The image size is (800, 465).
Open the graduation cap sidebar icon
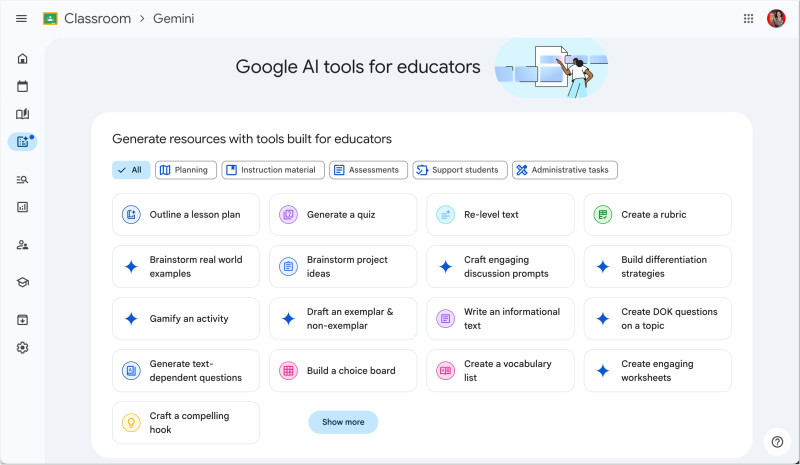(x=22, y=282)
